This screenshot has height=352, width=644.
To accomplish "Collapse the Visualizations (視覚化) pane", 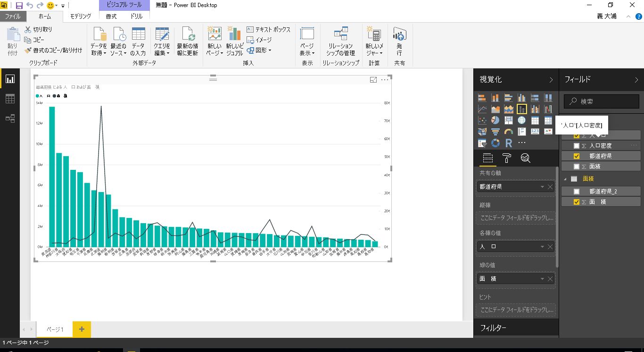I will click(551, 80).
